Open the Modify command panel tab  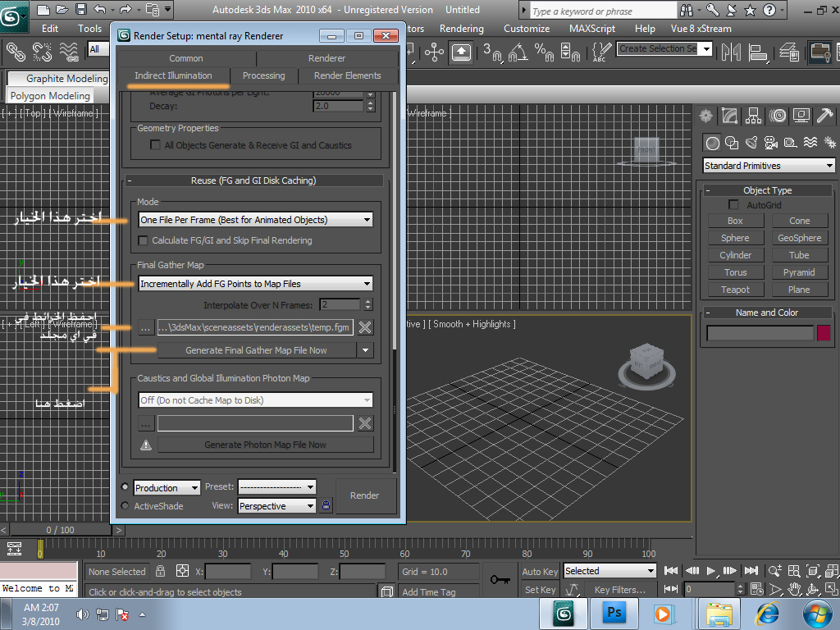point(729,115)
